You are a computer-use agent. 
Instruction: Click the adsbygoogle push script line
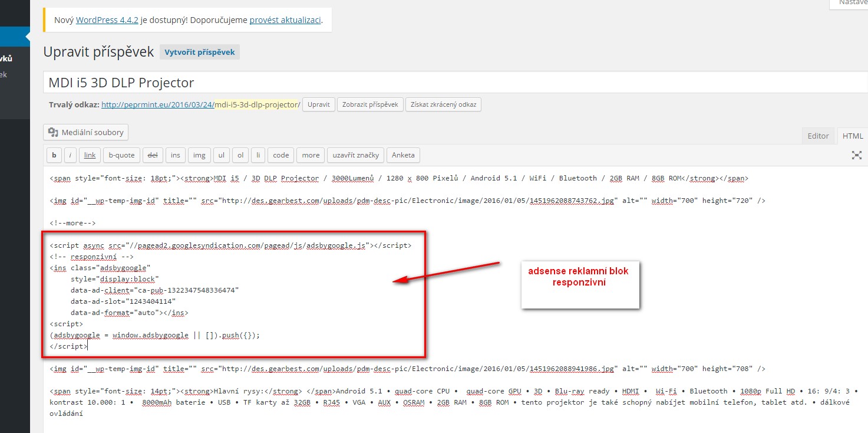tap(155, 334)
